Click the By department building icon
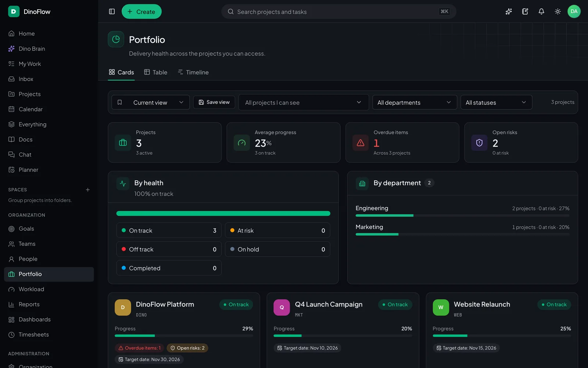Image resolution: width=588 pixels, height=368 pixels. click(x=362, y=183)
